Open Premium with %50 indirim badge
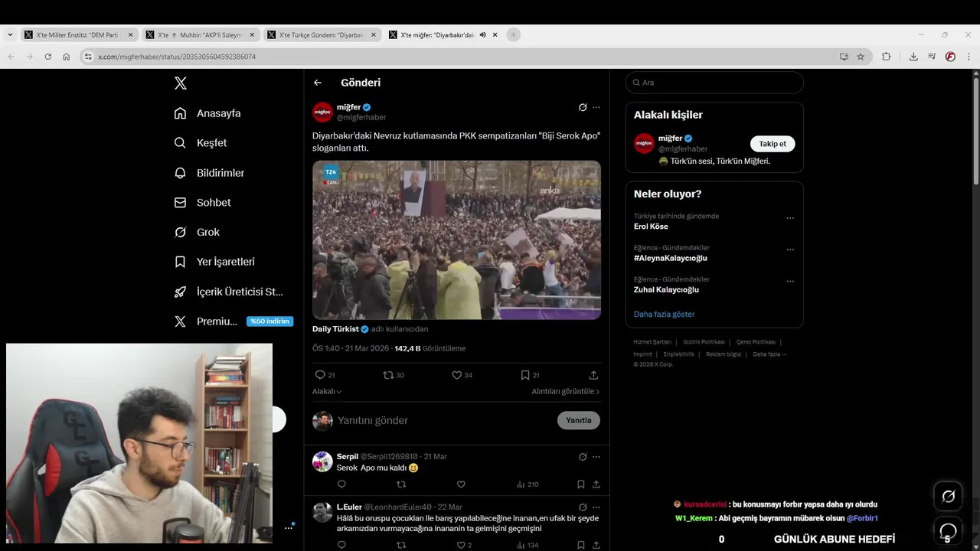This screenshot has height=551, width=980. 234,321
